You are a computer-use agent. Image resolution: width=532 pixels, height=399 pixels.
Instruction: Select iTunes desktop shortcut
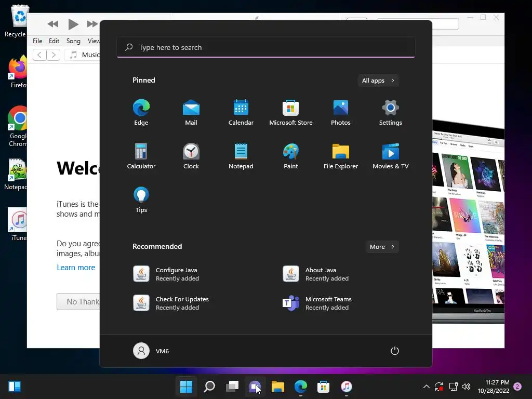18,224
